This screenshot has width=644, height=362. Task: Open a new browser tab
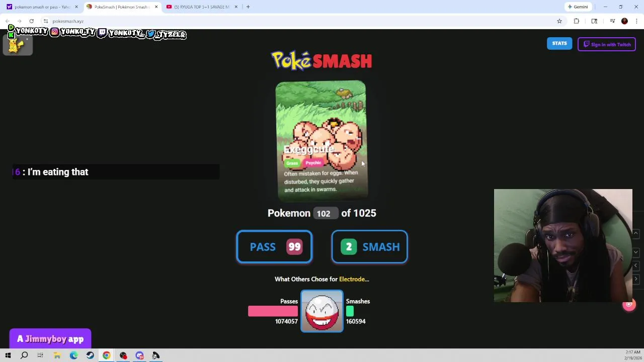click(248, 7)
